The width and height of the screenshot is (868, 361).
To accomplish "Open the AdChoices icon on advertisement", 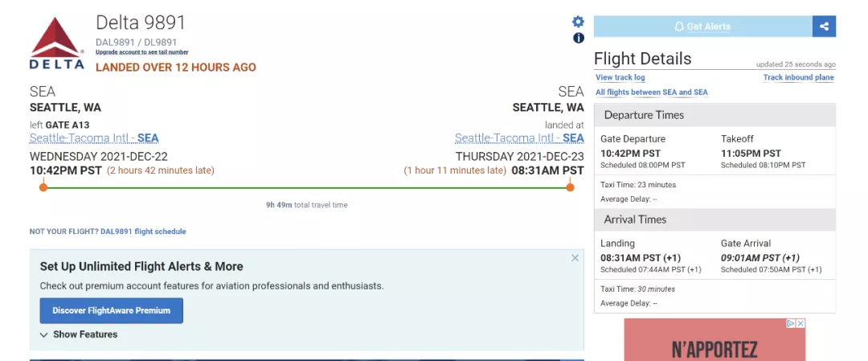I will (791, 323).
